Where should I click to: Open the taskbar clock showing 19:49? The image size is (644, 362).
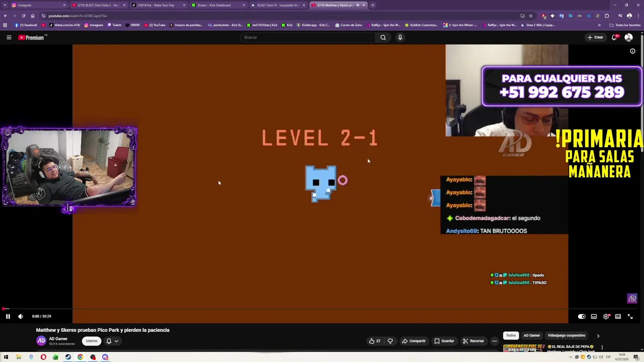coord(622,357)
